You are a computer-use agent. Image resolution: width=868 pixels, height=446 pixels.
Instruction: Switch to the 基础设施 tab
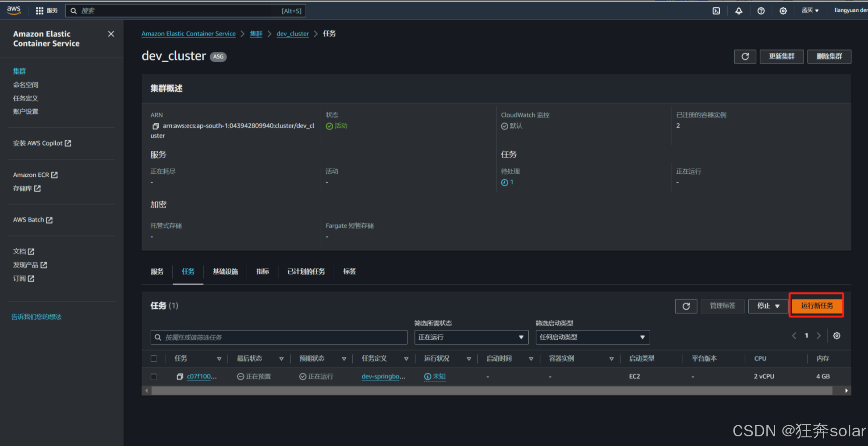[x=225, y=272]
